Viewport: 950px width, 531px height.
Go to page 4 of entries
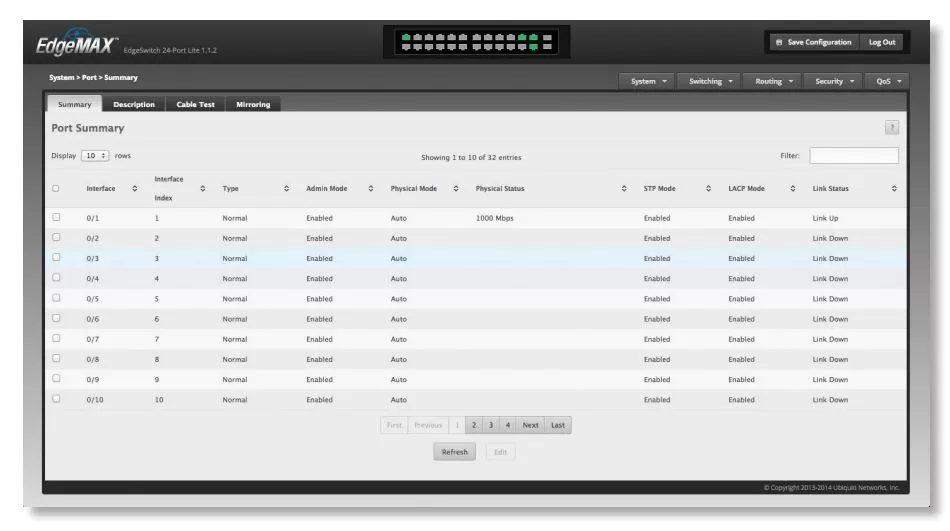click(508, 425)
